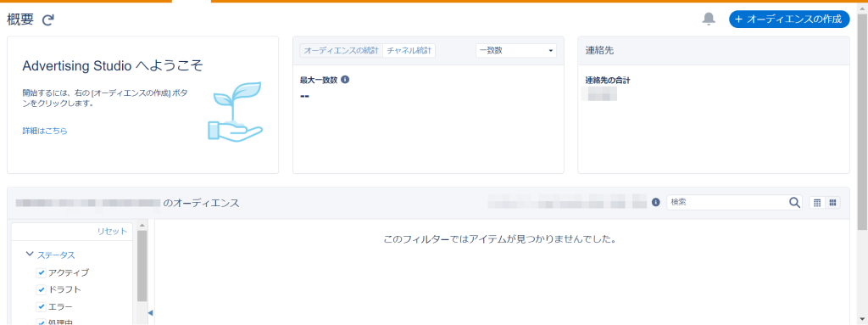Screen dimensions: 868x325
Task: Collapse filter panel with blue arrow
Action: 150,313
